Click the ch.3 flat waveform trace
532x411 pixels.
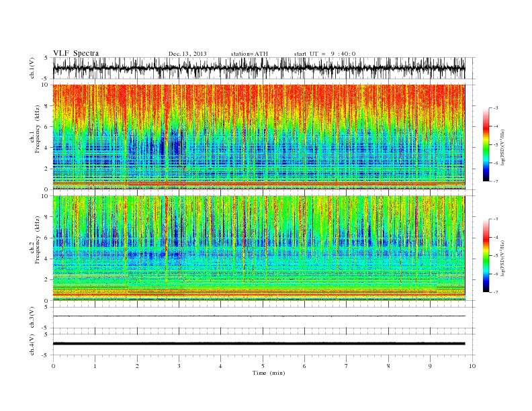click(x=259, y=316)
